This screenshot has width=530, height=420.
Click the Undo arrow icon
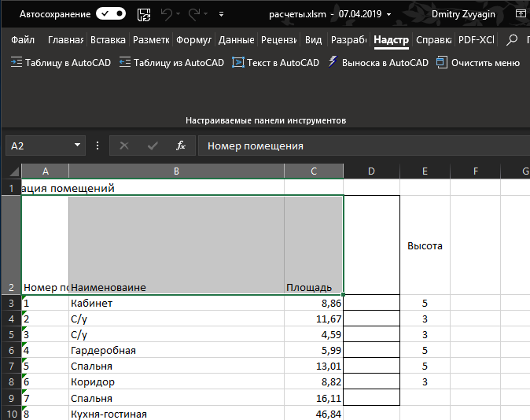tap(166, 14)
